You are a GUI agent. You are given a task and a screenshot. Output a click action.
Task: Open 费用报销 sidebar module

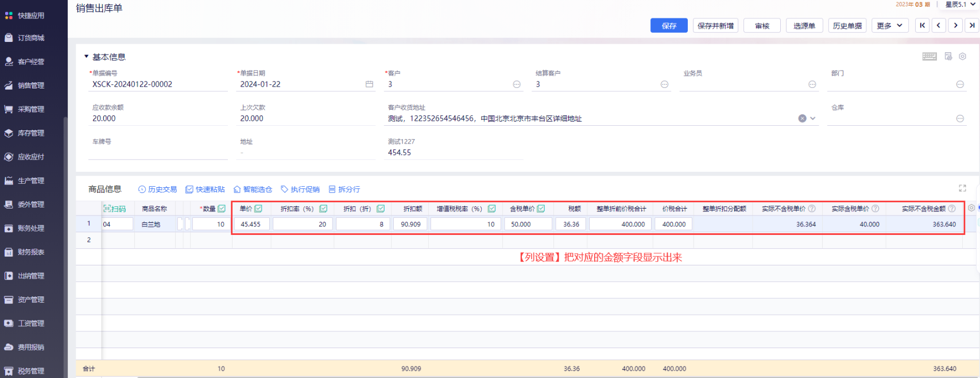click(25, 348)
